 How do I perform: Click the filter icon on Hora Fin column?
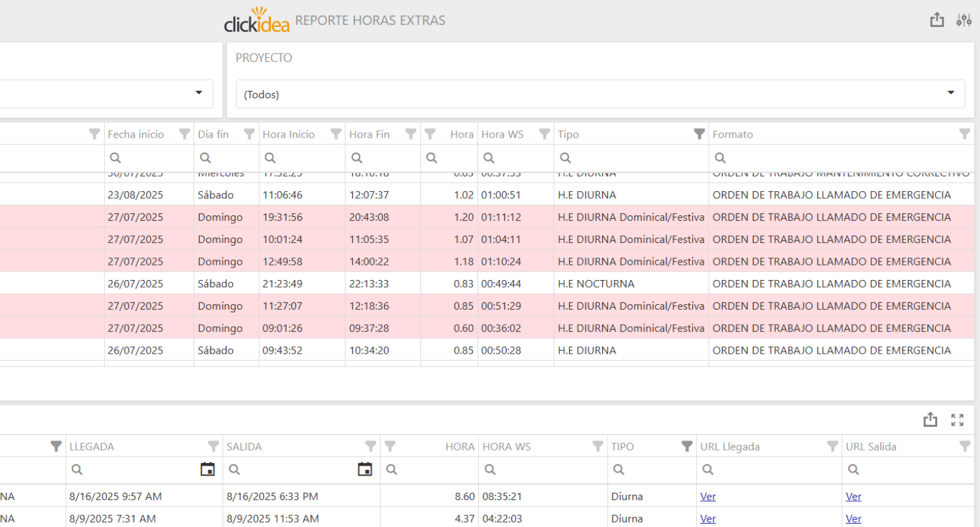[411, 134]
